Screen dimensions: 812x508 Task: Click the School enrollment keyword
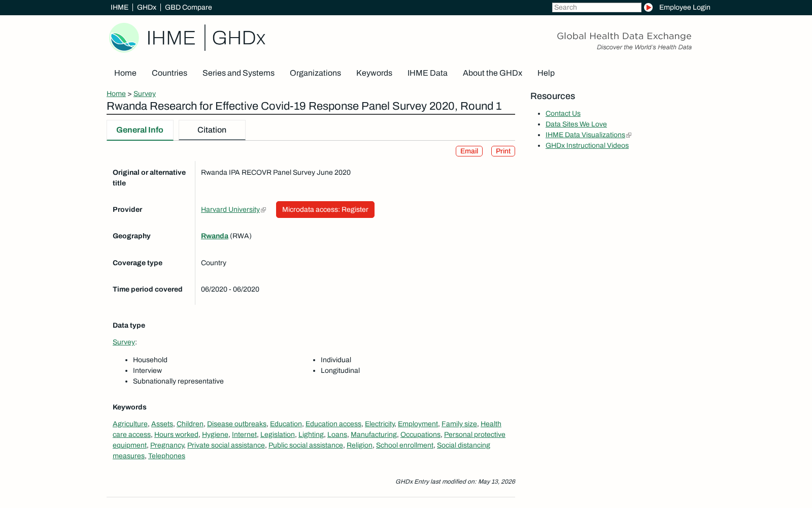click(404, 446)
